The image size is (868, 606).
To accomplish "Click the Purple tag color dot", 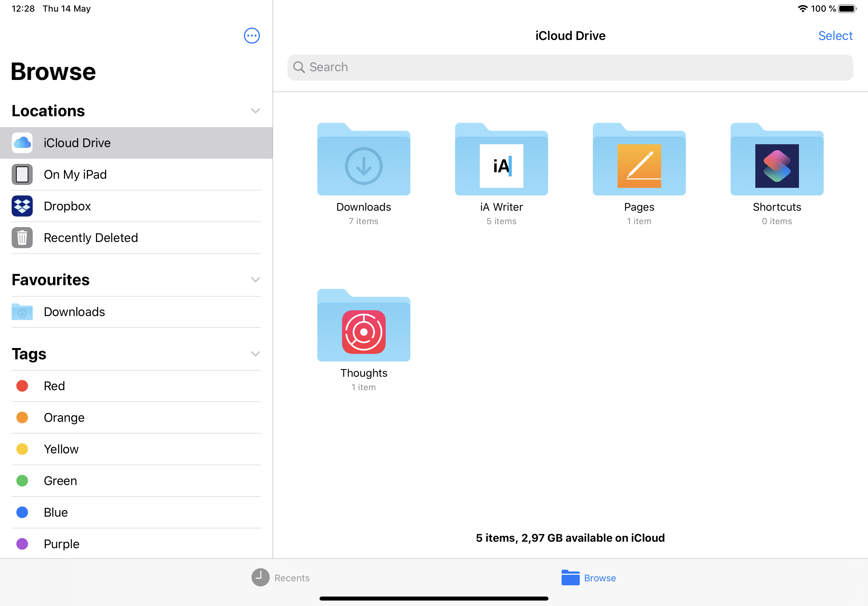I will 22,544.
